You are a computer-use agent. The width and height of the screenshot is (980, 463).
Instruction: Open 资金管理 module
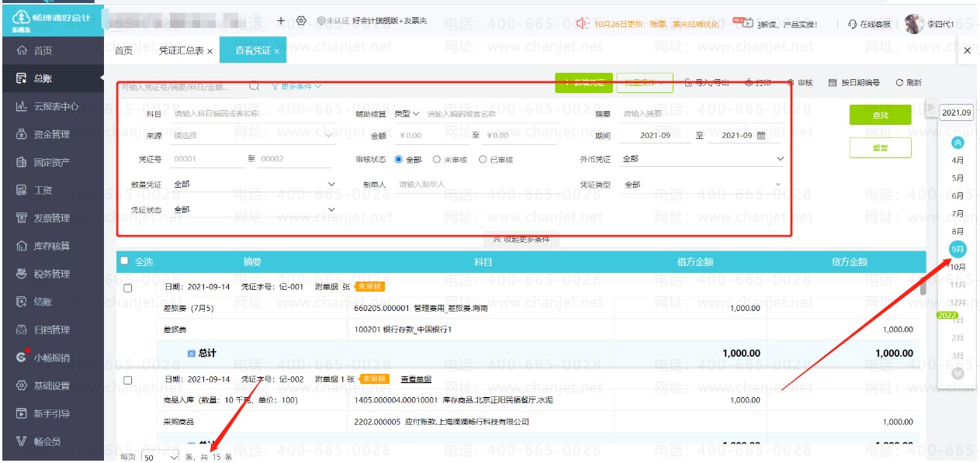click(51, 134)
